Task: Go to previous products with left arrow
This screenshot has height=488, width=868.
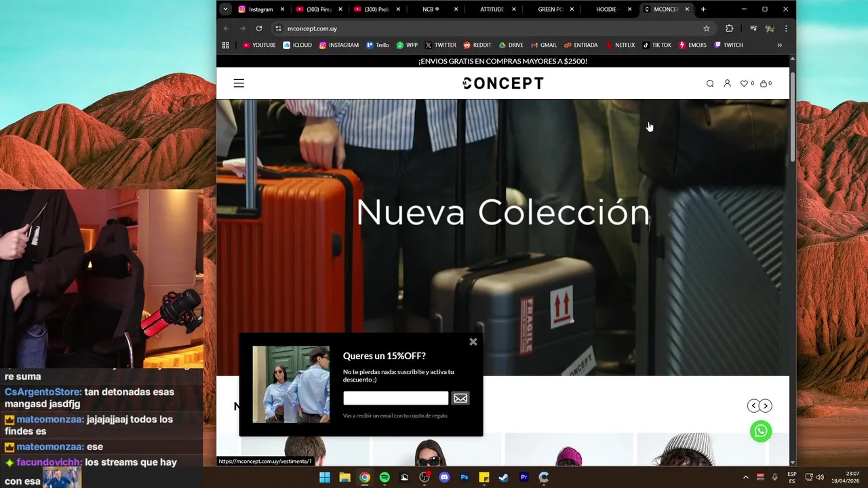Action: pos(753,405)
